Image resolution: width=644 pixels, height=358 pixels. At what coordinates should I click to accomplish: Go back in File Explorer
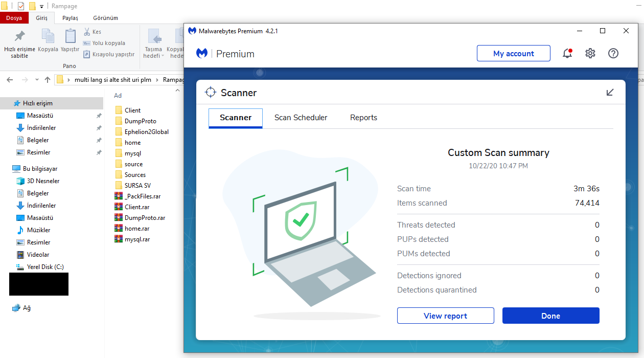pyautogui.click(x=10, y=80)
